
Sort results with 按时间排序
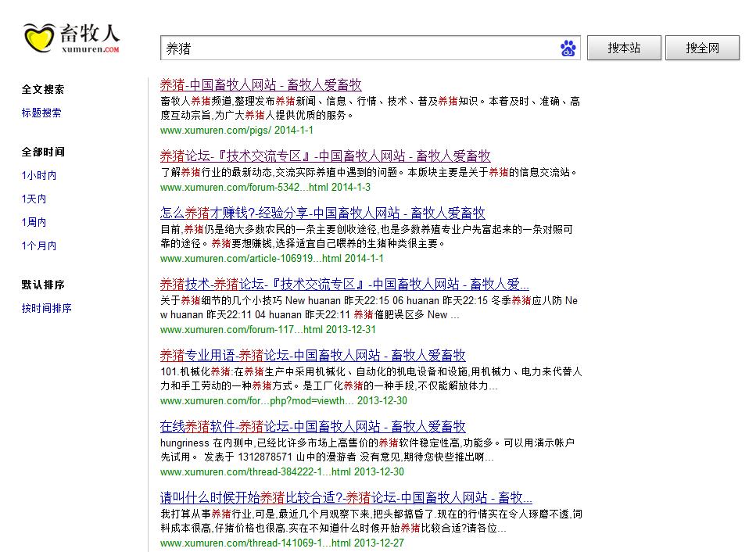47,308
